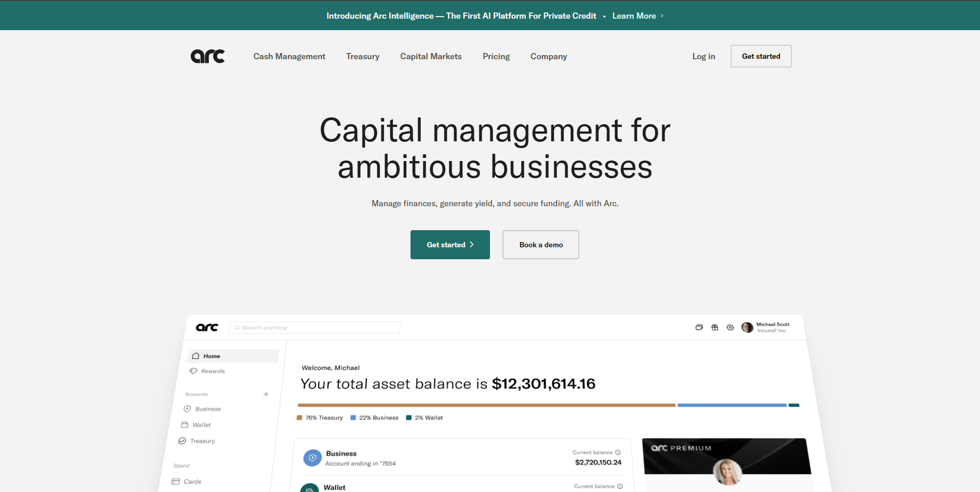Open Rewards in the dashboard sidebar
980x492 pixels.
coord(213,371)
